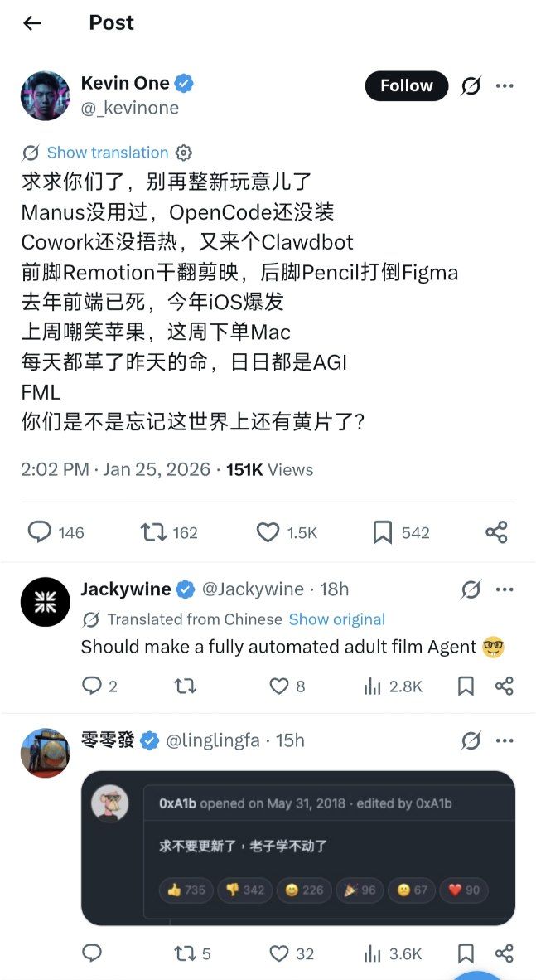Share Kevin One's post
Viewport: 536px width, 980px height.
[496, 532]
